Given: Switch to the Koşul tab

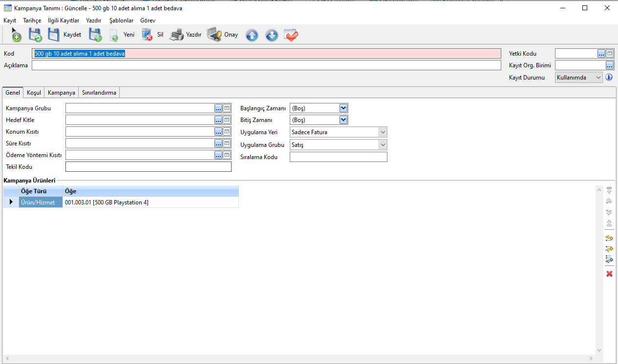Looking at the screenshot, I should point(34,93).
